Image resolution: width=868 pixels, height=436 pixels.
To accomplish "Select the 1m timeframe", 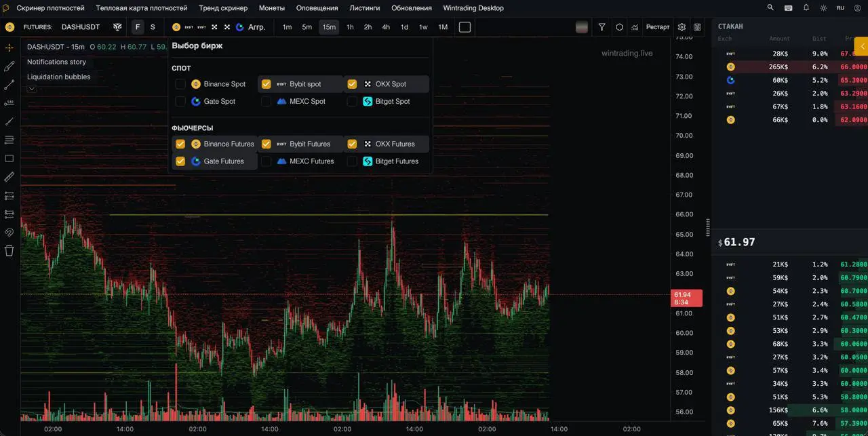I will [x=287, y=27].
